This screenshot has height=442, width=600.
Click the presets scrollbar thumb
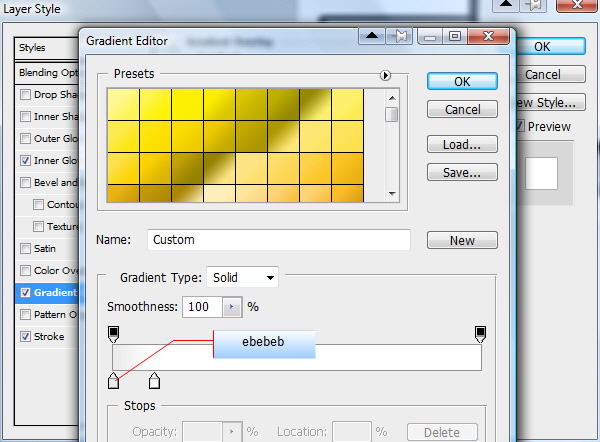(391, 115)
